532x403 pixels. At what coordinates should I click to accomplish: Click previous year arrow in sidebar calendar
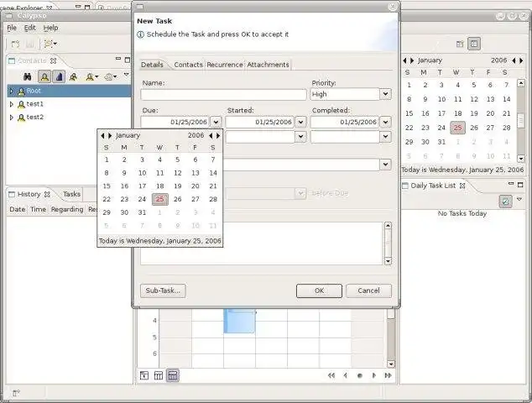coord(514,60)
